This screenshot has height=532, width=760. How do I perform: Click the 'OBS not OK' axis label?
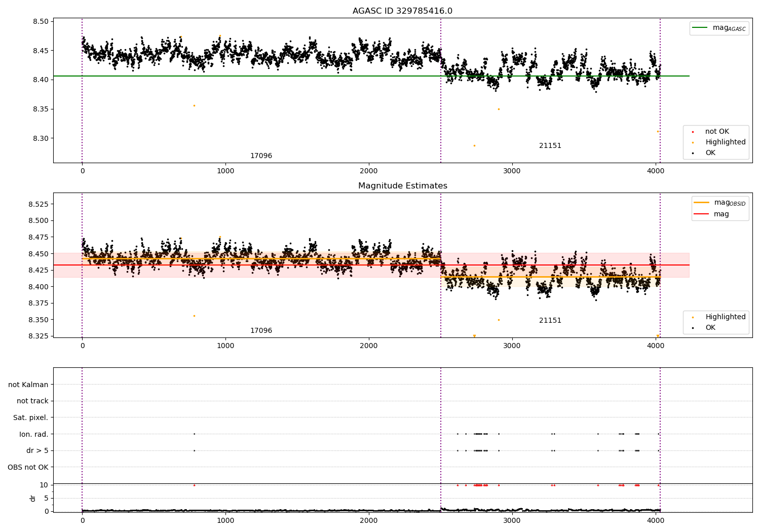point(28,467)
